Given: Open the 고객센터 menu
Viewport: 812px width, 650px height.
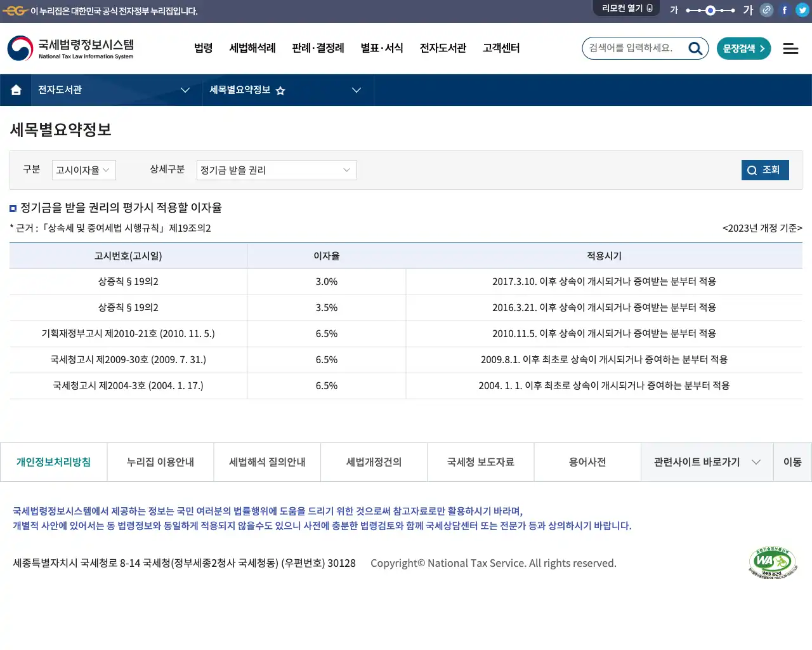Looking at the screenshot, I should [x=501, y=48].
